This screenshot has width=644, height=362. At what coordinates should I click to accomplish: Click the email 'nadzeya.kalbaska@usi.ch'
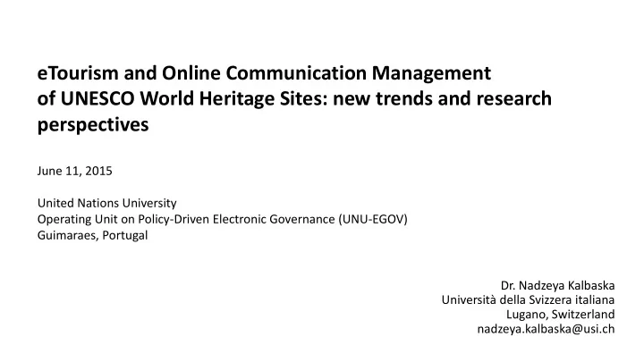[546, 329]
